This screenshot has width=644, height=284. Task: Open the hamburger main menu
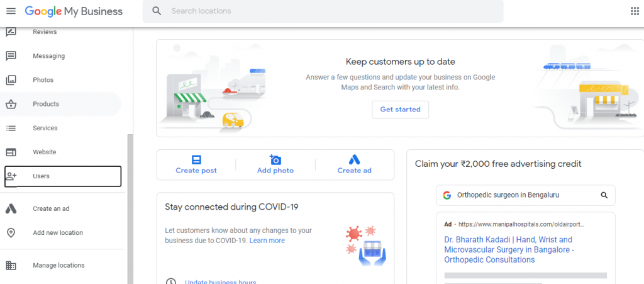pyautogui.click(x=11, y=11)
